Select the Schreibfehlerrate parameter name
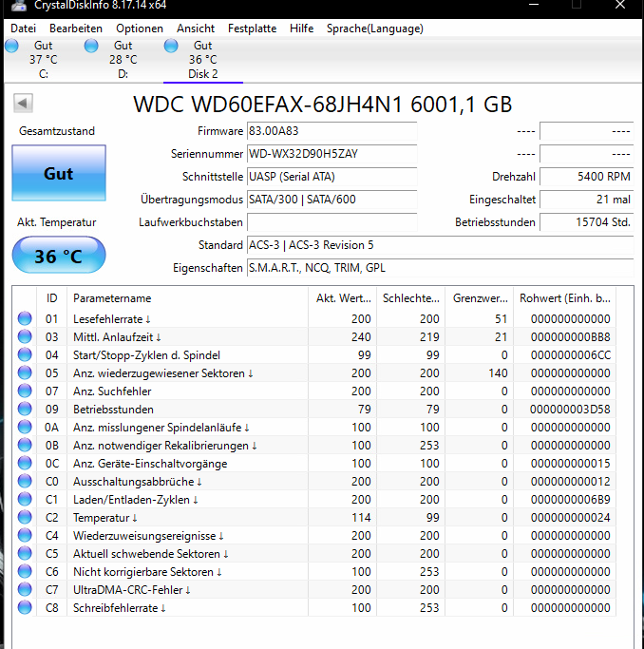This screenshot has width=644, height=649. click(x=120, y=608)
